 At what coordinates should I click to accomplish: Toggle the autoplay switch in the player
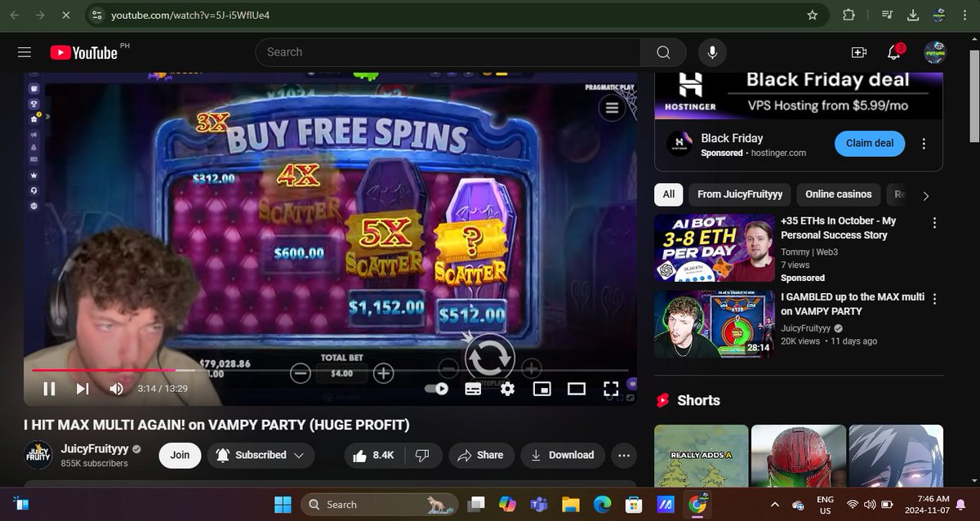[435, 390]
